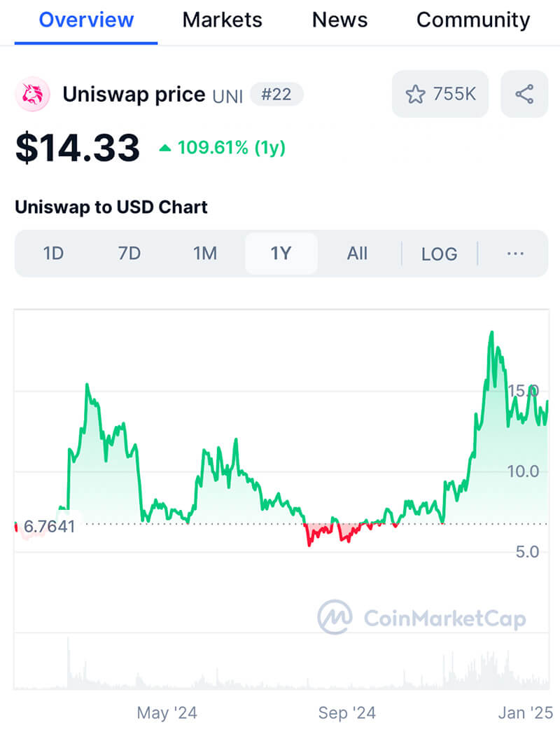Click the Uniswap unicorn logo icon

click(x=33, y=95)
